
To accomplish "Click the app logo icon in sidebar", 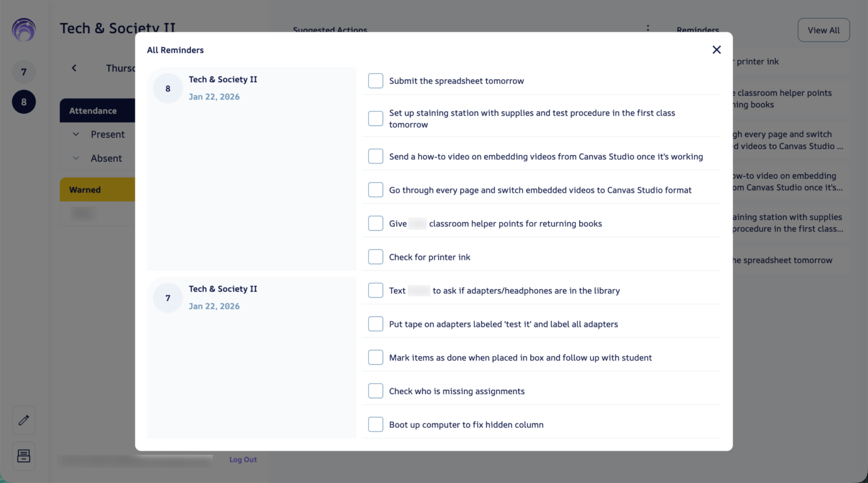I will (24, 30).
